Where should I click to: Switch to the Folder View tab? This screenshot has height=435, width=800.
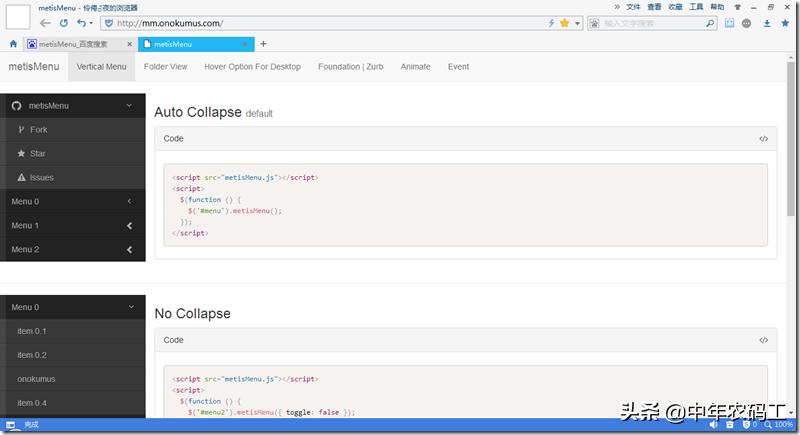coord(165,67)
